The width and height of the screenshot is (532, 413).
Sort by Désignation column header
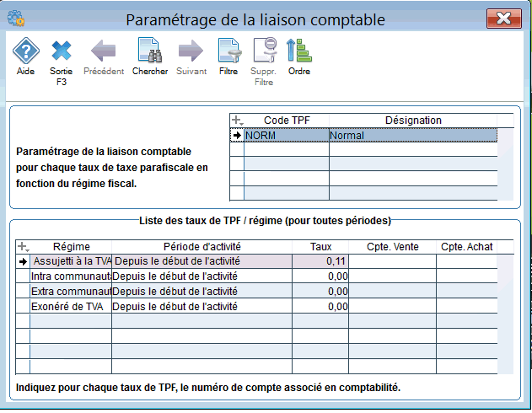(x=413, y=121)
